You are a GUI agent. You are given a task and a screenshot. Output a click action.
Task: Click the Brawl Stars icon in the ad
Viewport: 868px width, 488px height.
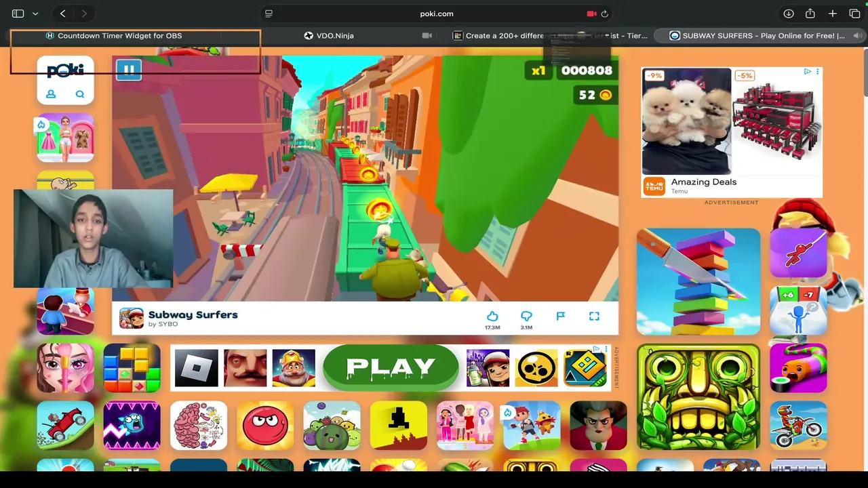[x=536, y=368]
